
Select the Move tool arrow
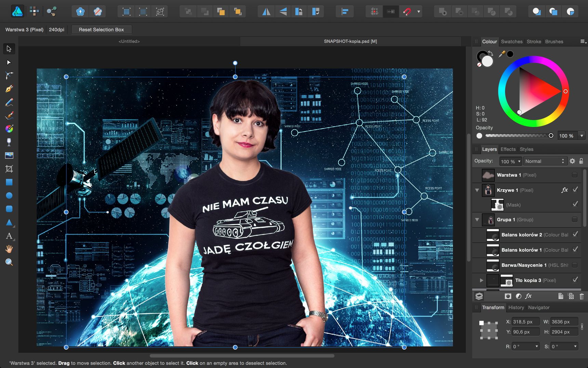[9, 49]
